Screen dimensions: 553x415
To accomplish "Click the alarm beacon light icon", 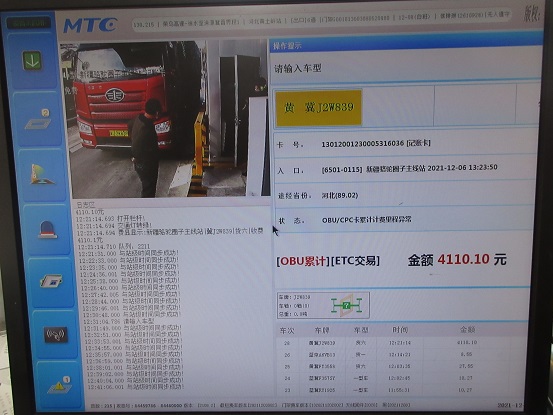I will 47,230.
